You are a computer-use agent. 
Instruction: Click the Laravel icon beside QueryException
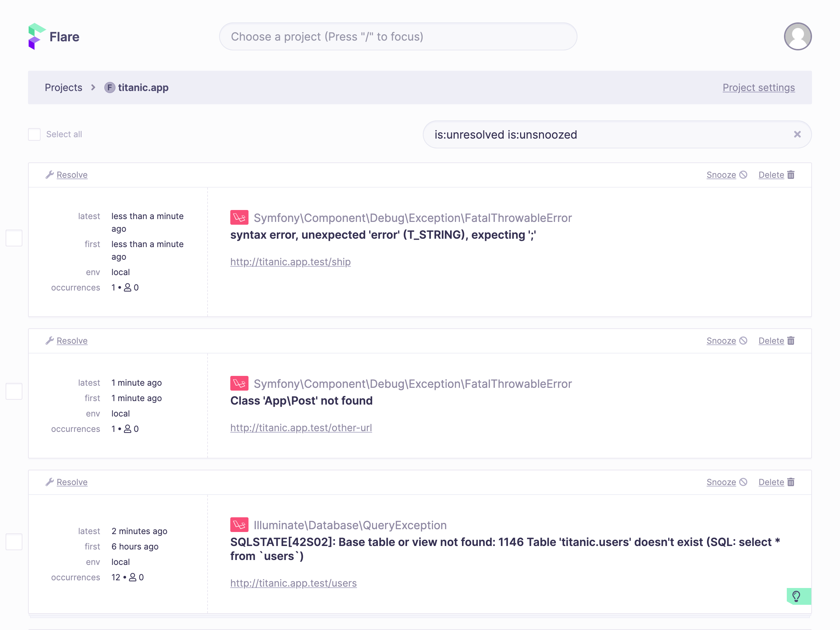tap(239, 525)
